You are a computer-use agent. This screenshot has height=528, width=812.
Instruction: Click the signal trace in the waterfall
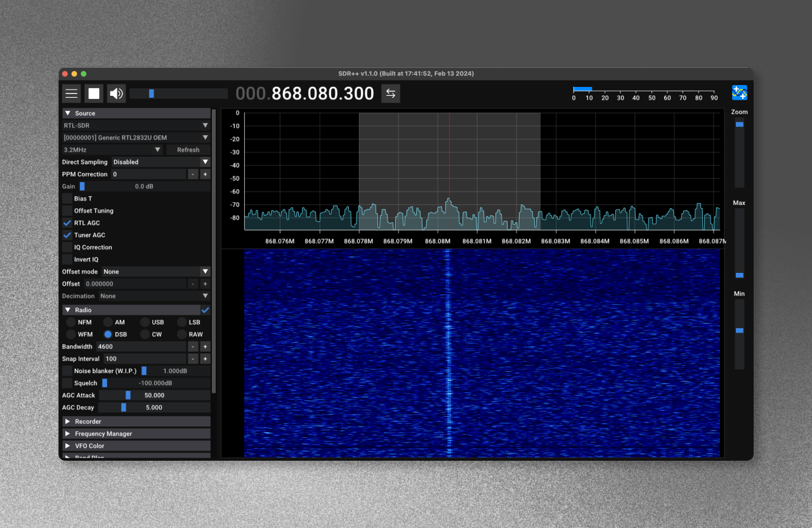click(x=448, y=353)
